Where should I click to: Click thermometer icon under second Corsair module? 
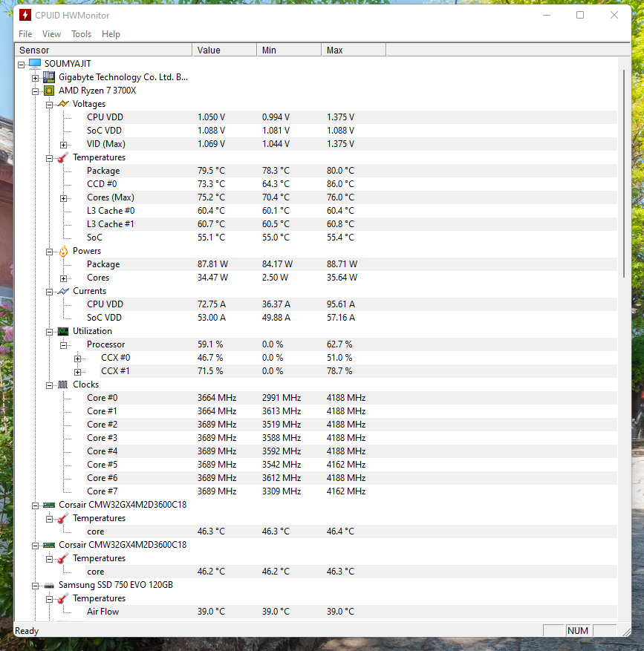click(x=63, y=558)
